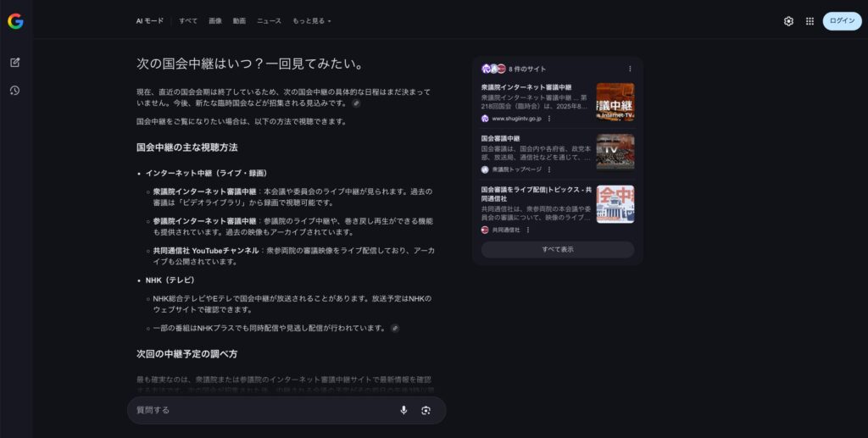The height and width of the screenshot is (438, 868).
Task: Open the 衆議院インターネット審議中継 source thumbnail
Action: pyautogui.click(x=615, y=102)
